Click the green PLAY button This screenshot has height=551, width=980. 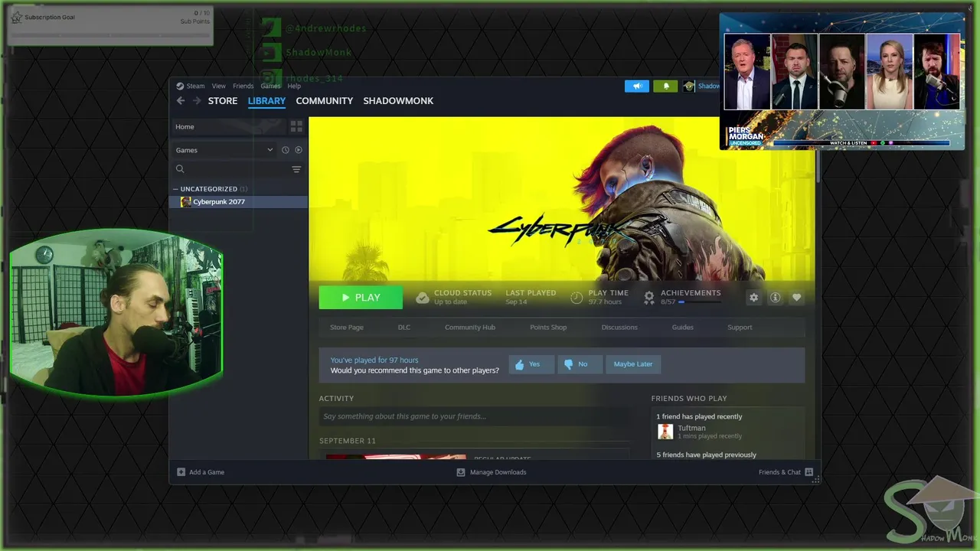(x=361, y=298)
